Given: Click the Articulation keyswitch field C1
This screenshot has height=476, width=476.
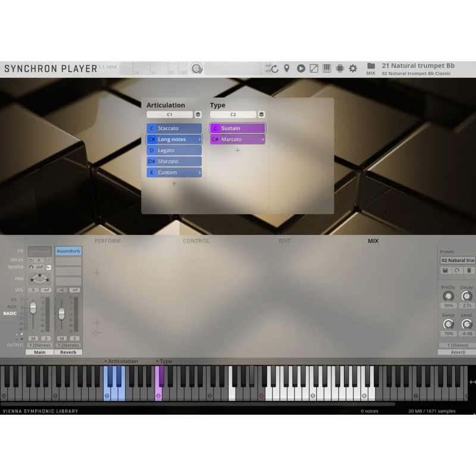Looking at the screenshot, I should pyautogui.click(x=170, y=114).
